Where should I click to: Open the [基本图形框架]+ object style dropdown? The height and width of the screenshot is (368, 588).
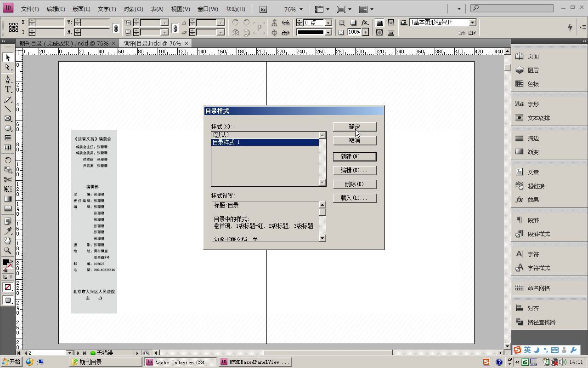coord(473,22)
